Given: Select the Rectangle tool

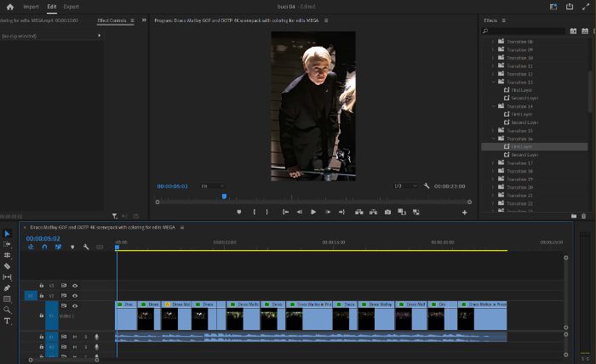Looking at the screenshot, I should point(7,299).
